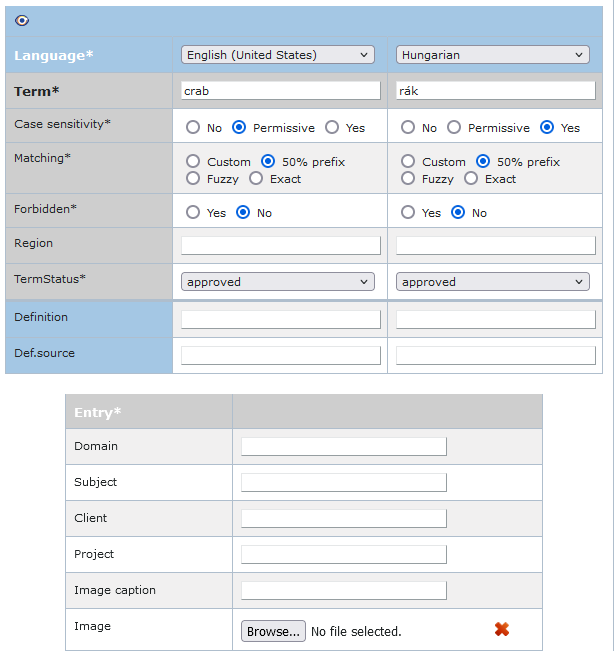Focus the Client text field
This screenshot has width=614, height=651.
344,518
